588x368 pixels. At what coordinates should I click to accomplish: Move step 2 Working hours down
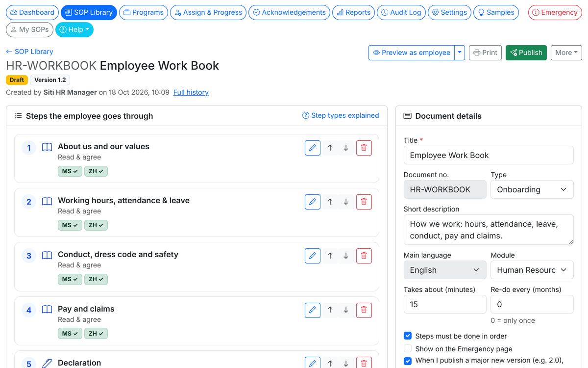[x=346, y=202]
